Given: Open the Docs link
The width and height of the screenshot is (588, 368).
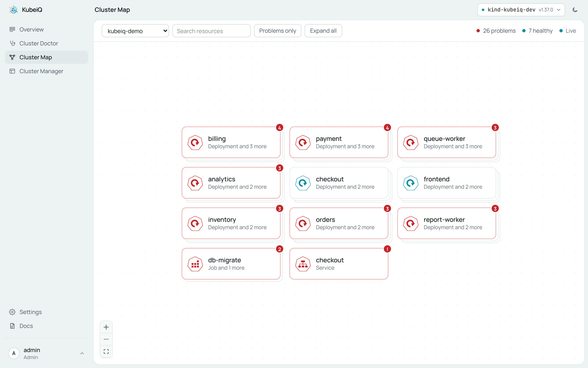Looking at the screenshot, I should tap(47, 326).
